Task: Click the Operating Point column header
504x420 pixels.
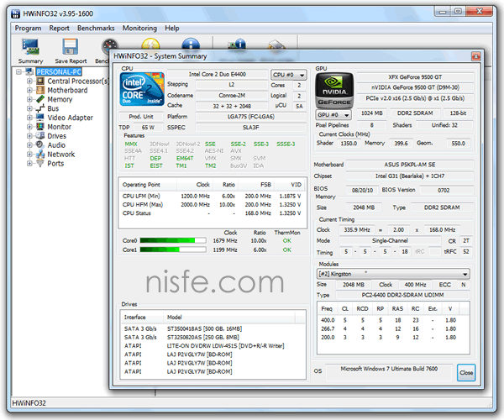Action: 148,185
